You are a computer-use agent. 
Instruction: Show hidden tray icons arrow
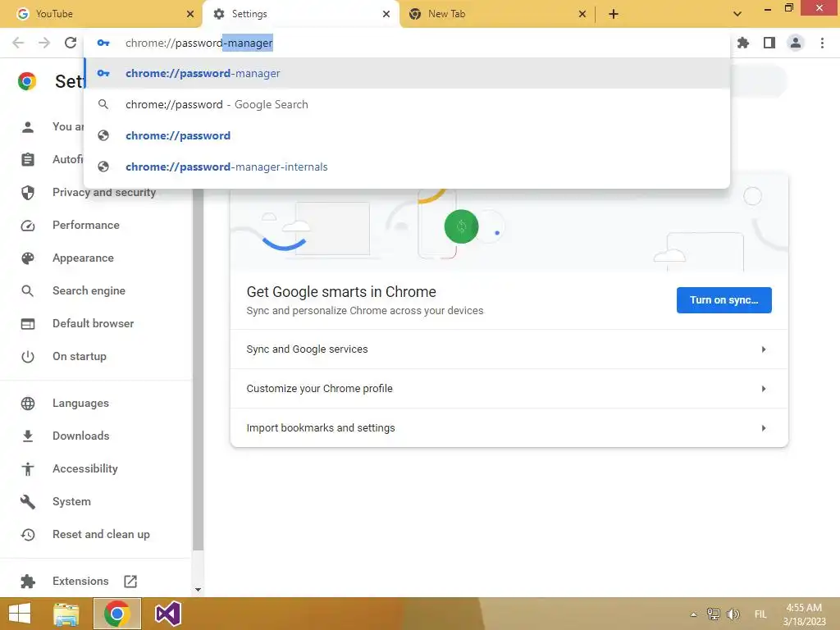[694, 614]
